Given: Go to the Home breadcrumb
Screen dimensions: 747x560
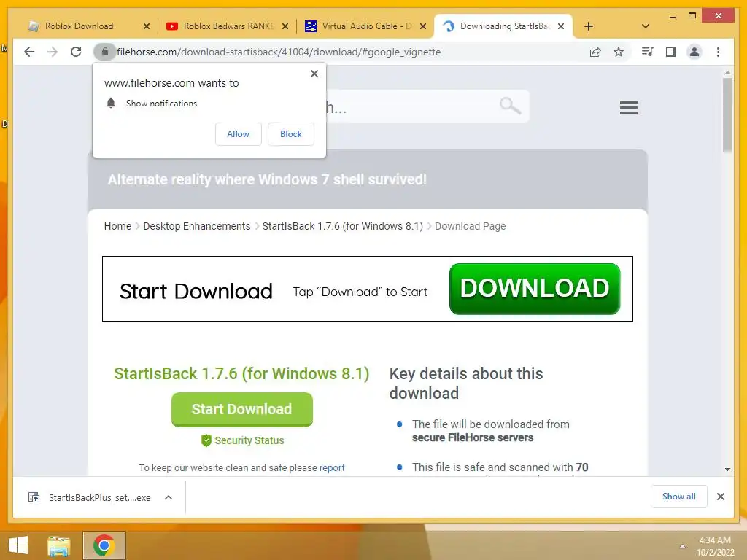Looking at the screenshot, I should [x=117, y=226].
